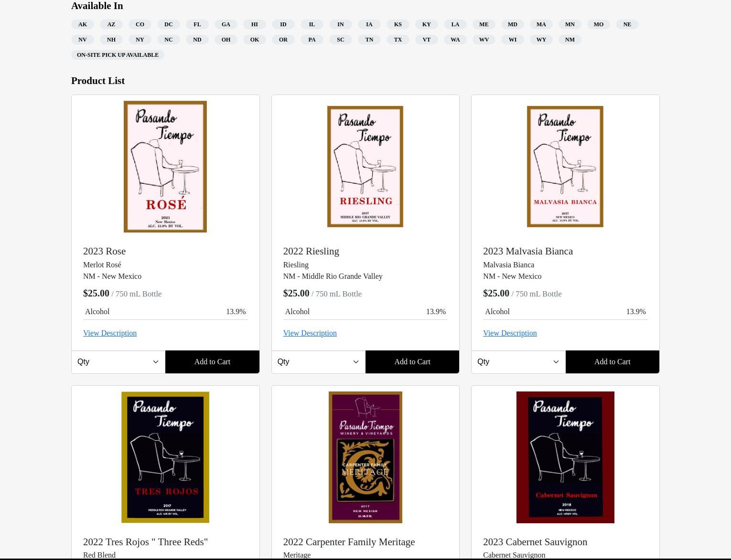View Description for 2023 Malvasia Bianca

[x=510, y=333]
